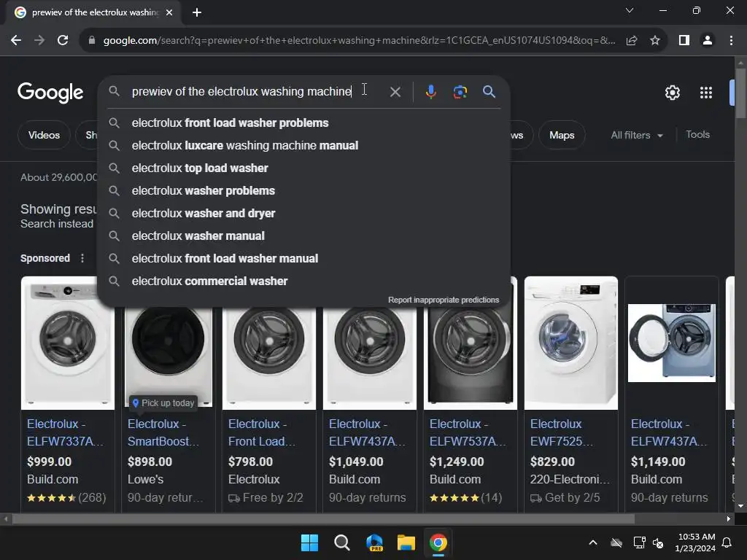Reload the current page
Screen dimensions: 747x560
(63, 41)
